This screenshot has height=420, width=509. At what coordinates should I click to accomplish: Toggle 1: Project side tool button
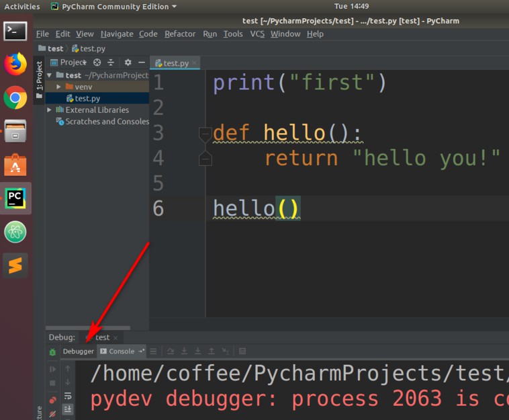[39, 80]
